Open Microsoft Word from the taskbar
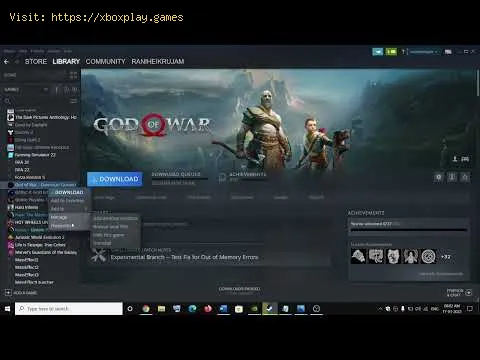 coord(223,309)
